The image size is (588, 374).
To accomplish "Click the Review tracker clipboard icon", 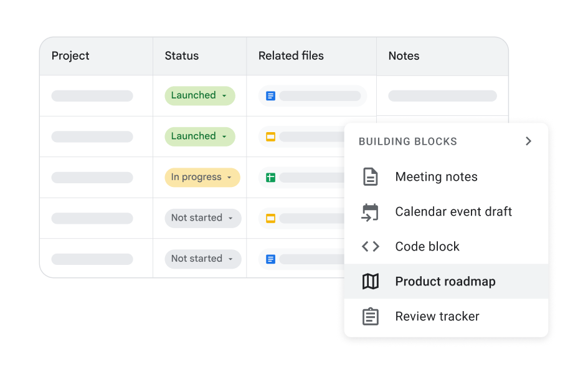I will pos(371,317).
